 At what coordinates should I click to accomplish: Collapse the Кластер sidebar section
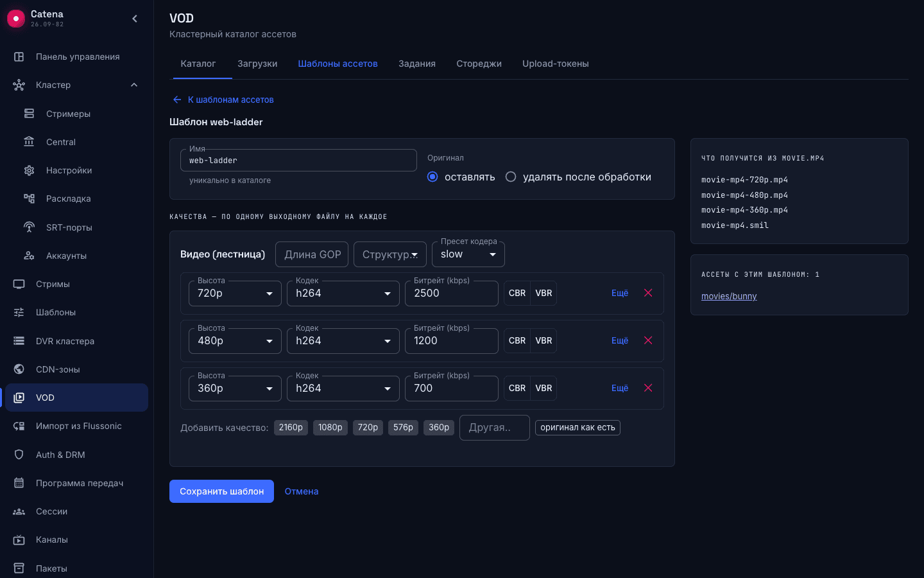click(134, 85)
